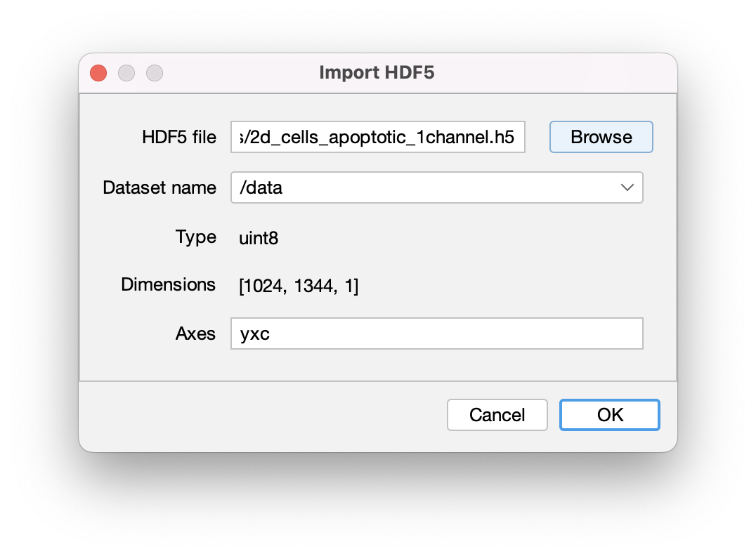
Task: Focus the HDF5 file path field
Action: coord(378,138)
